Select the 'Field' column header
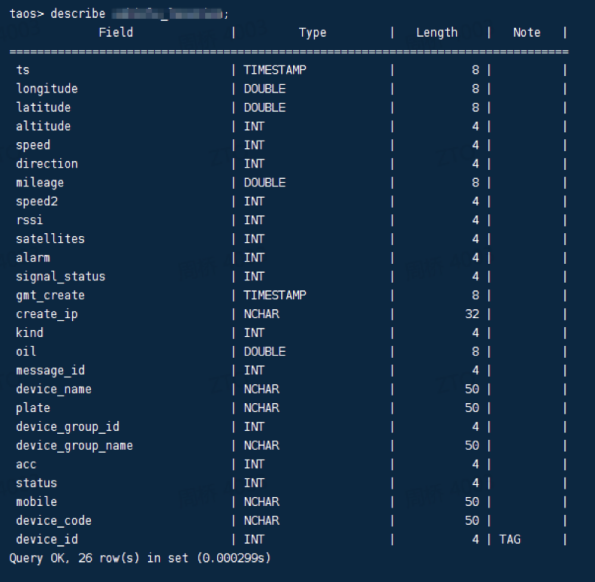595x582 pixels. tap(116, 32)
